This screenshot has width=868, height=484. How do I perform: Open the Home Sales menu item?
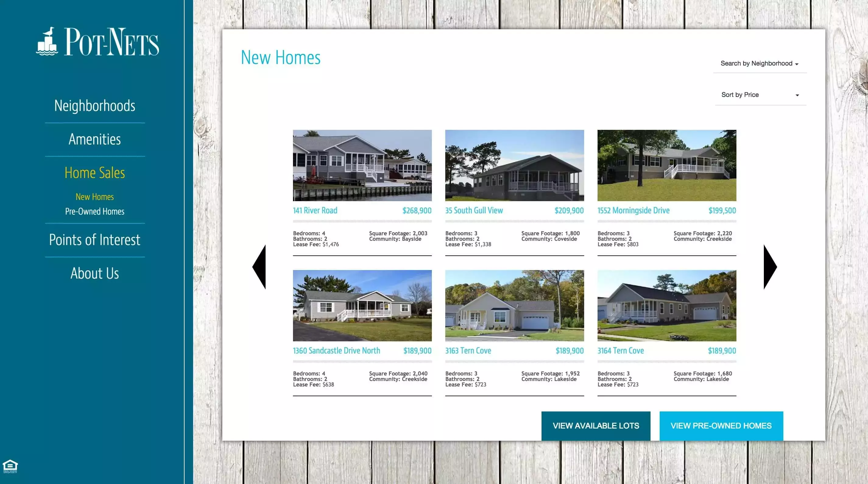click(x=94, y=172)
